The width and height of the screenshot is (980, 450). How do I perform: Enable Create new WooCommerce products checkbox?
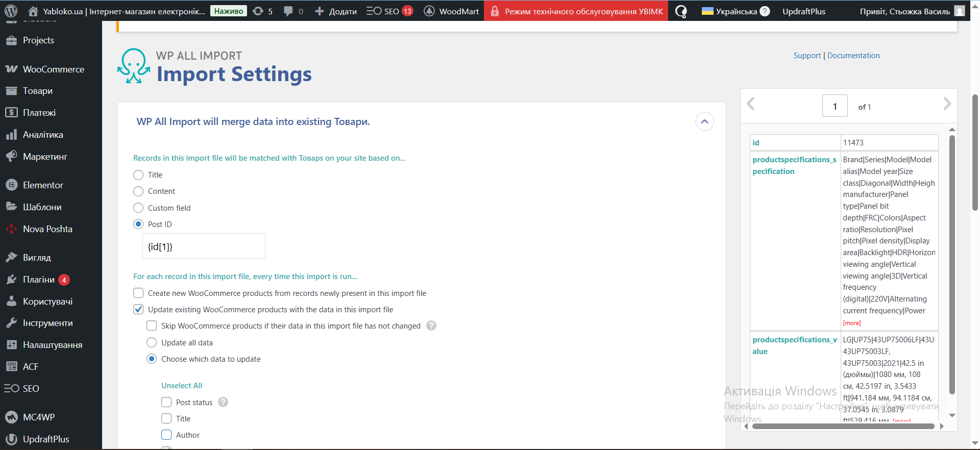coord(138,293)
